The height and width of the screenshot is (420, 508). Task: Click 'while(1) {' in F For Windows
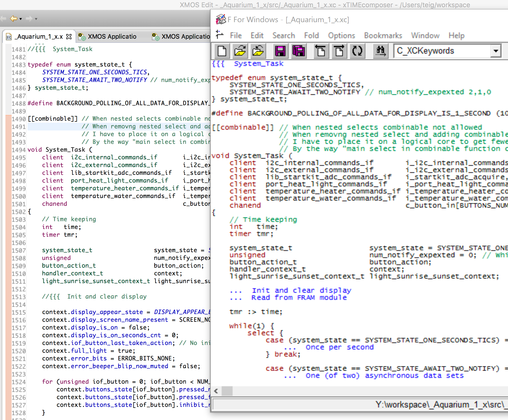pos(252,326)
